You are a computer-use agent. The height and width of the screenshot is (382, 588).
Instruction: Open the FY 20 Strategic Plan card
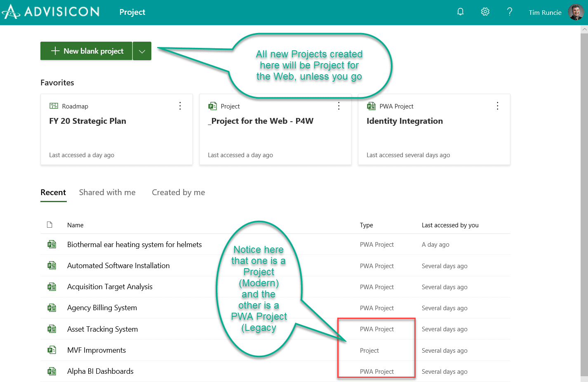pyautogui.click(x=117, y=130)
